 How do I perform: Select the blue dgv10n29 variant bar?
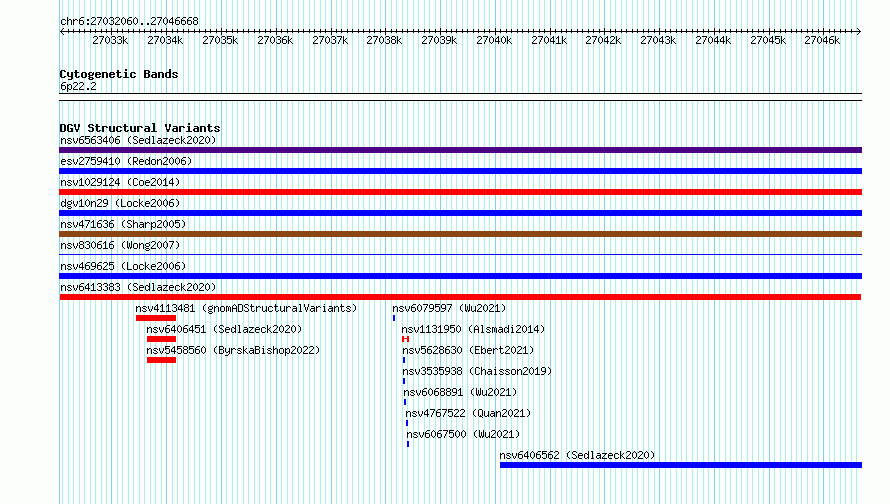(460, 213)
